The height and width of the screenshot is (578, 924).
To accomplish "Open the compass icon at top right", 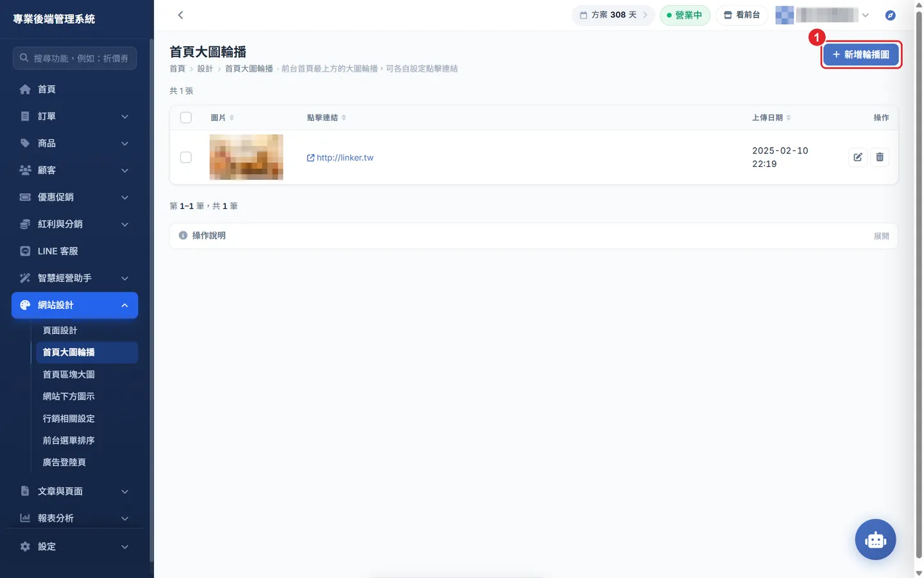I will pos(890,15).
